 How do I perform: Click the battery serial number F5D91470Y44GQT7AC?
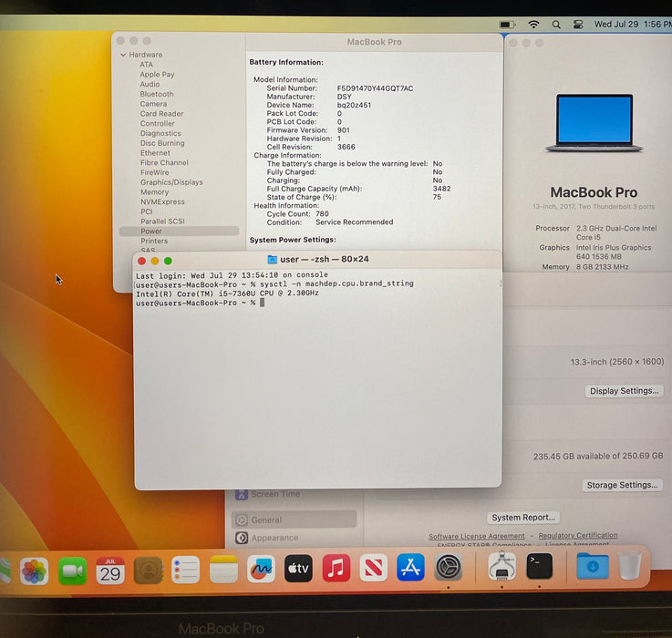click(375, 88)
